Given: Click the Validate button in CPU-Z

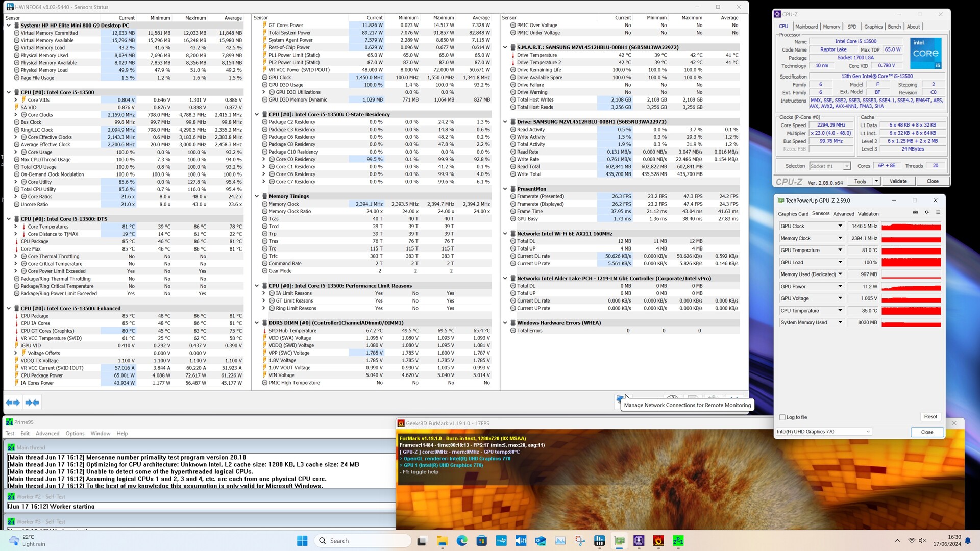Looking at the screenshot, I should 898,181.
